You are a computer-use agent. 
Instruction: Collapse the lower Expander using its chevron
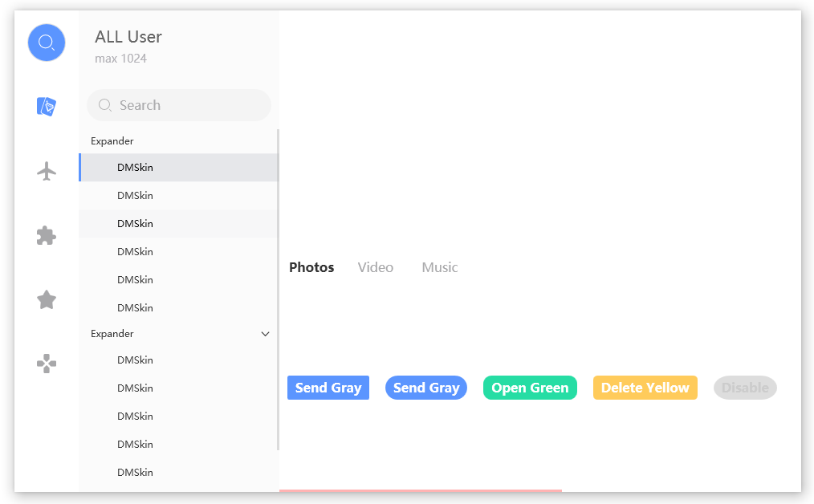(x=266, y=334)
